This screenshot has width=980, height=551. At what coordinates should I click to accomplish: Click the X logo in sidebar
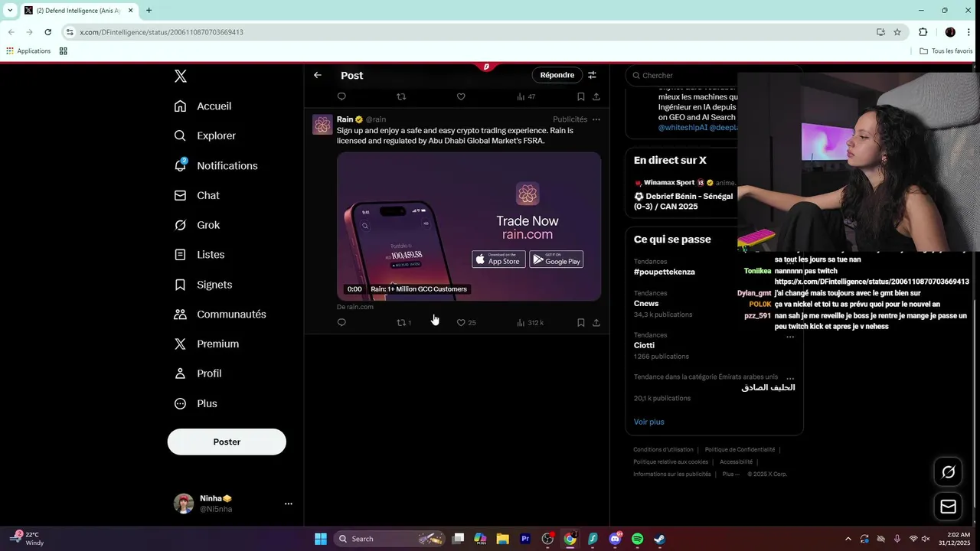pyautogui.click(x=180, y=76)
